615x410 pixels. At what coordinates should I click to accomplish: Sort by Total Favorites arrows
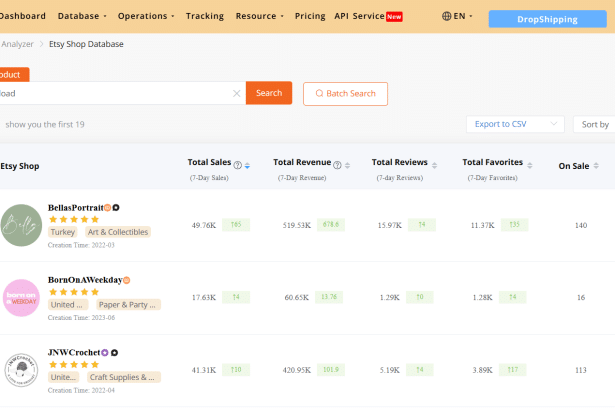pos(530,166)
